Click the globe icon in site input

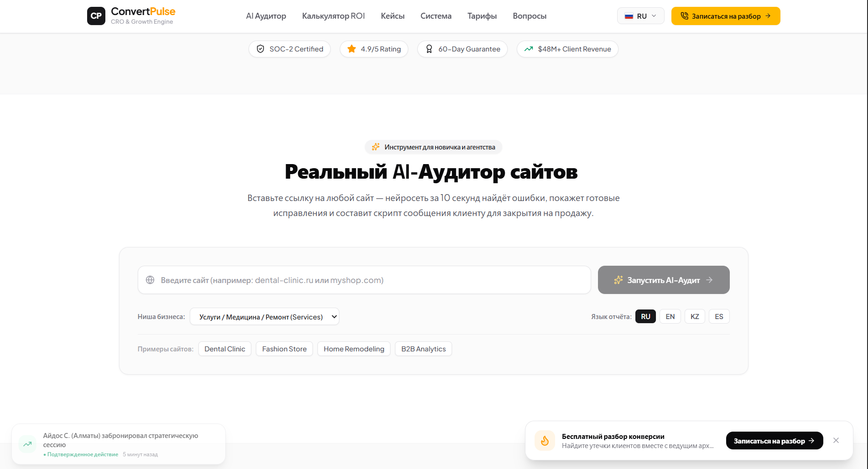click(150, 280)
